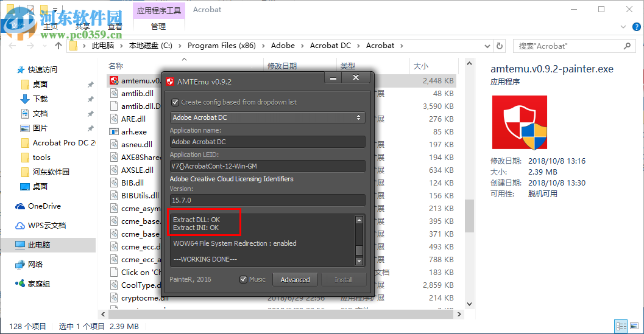The width and height of the screenshot is (644, 334).
Task: Select Acrobat Pro DC folder in sidebar
Action: click(58, 143)
